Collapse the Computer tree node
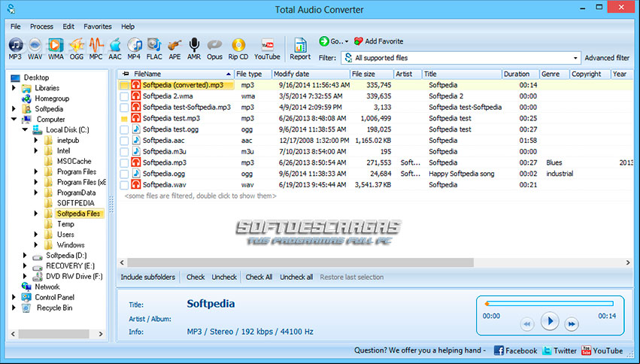Screen dimensions: 640x364 click(14, 119)
